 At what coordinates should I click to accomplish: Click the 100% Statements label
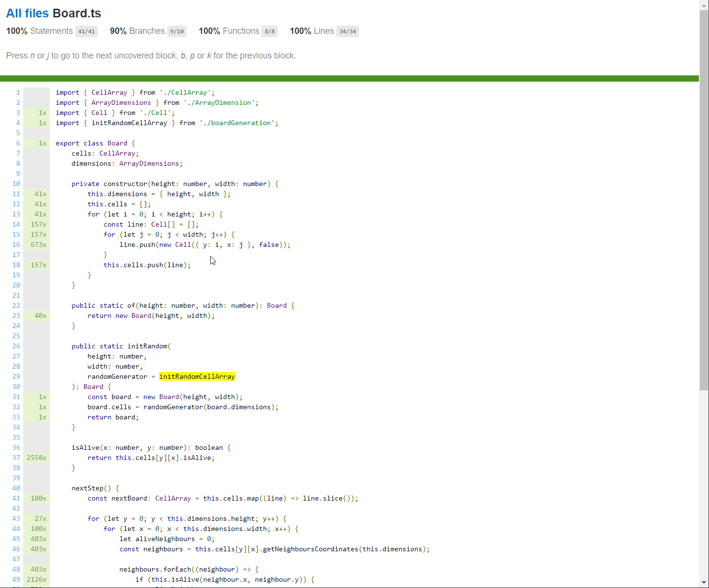pos(40,31)
